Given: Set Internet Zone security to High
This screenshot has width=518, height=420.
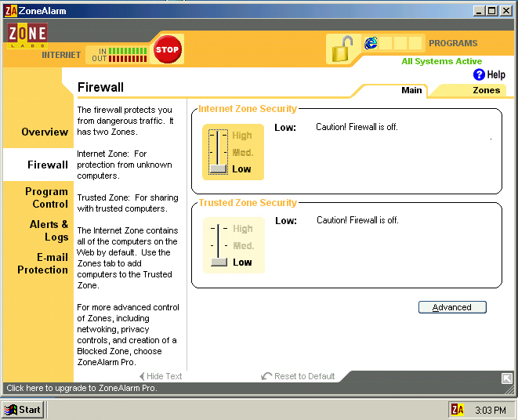Looking at the screenshot, I should click(x=242, y=136).
